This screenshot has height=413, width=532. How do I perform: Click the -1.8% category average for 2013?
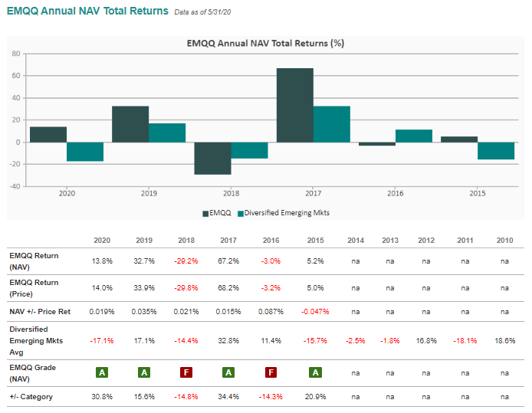pos(390,340)
